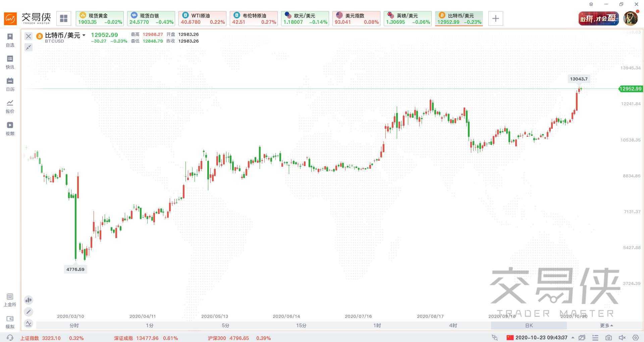This screenshot has height=342, width=644.
Task: Click the network connection status icon
Action: point(495,338)
